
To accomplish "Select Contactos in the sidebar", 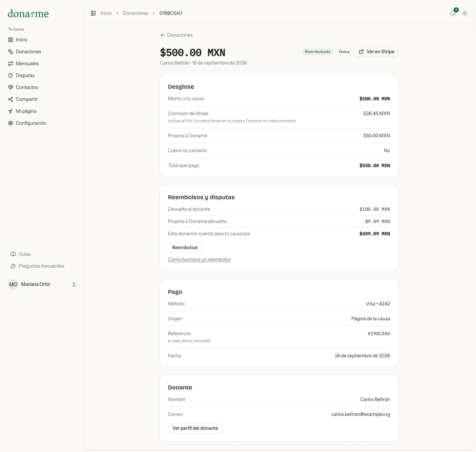I will tap(42, 87).
